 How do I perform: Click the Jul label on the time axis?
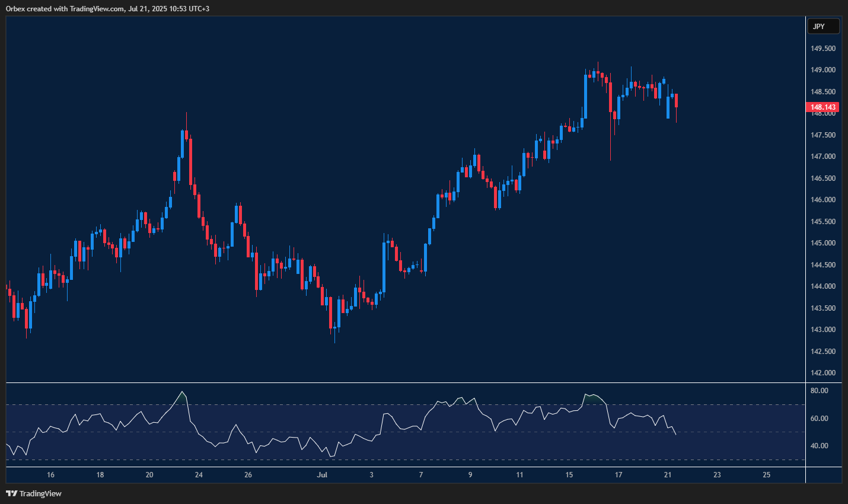(322, 475)
